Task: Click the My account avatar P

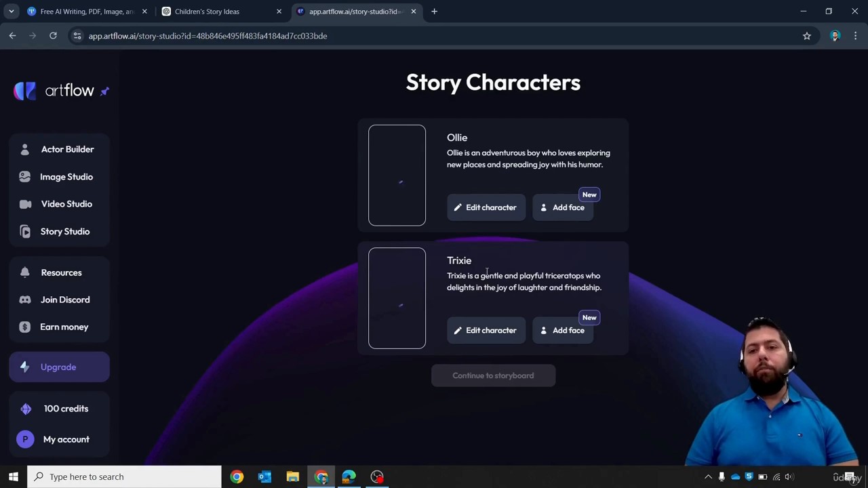Action: pos(25,439)
